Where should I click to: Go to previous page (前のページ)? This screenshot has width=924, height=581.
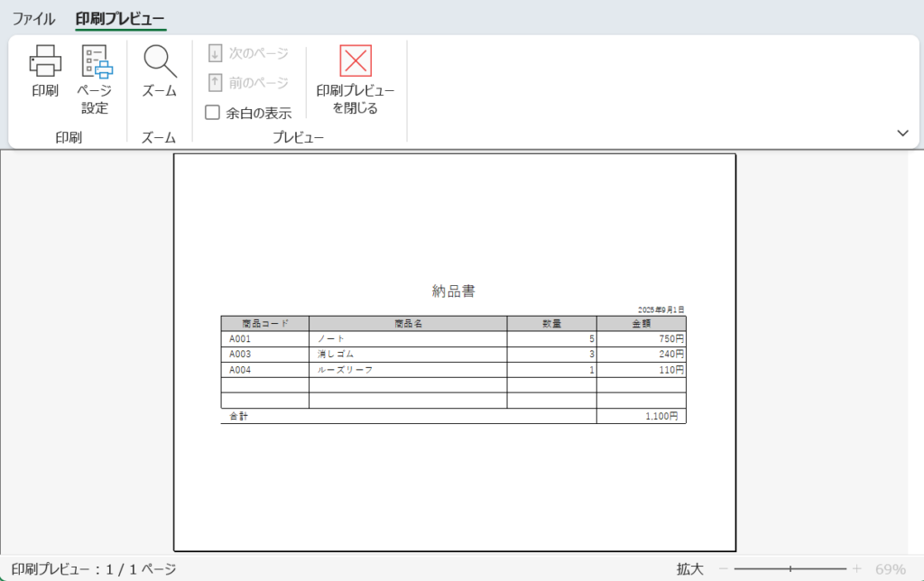point(248,82)
